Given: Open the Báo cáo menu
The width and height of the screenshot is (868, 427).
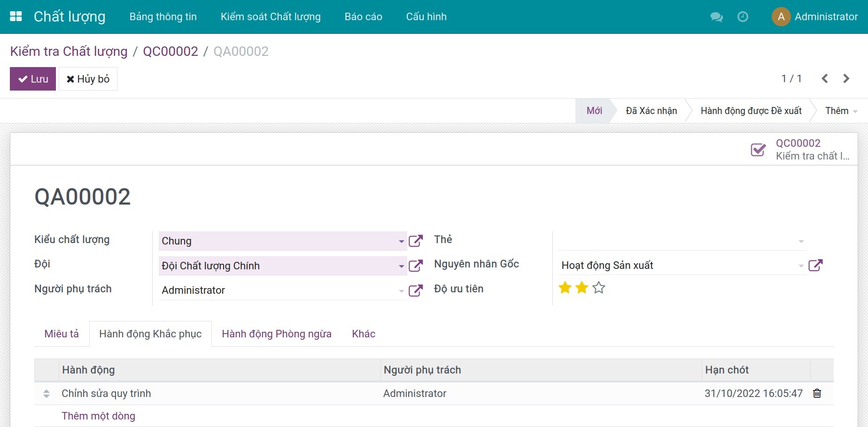Looking at the screenshot, I should click(363, 16).
